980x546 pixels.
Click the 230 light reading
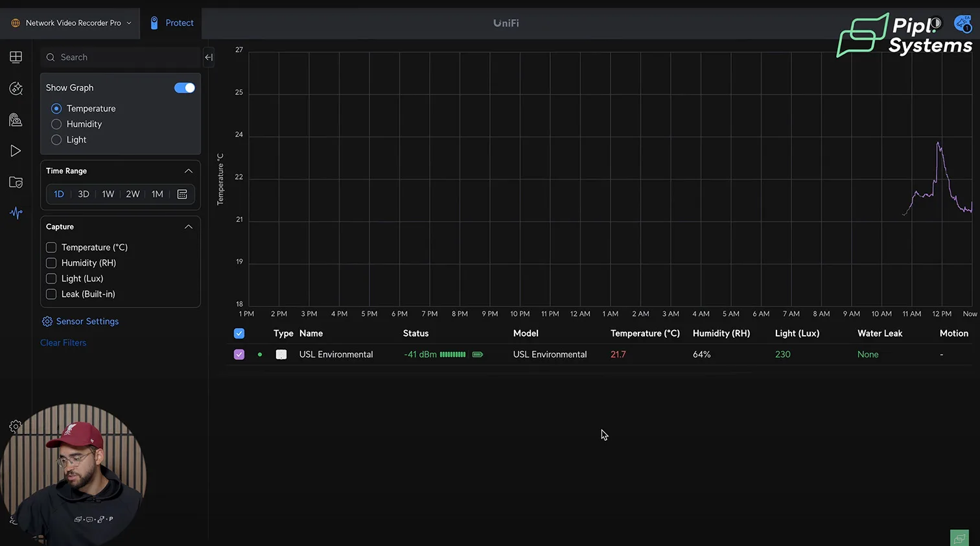(x=783, y=355)
